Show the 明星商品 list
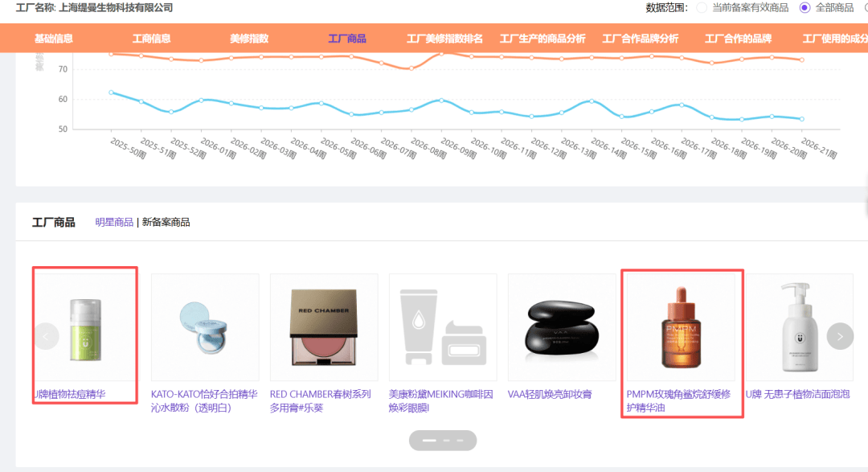The height and width of the screenshot is (472, 868). (114, 222)
